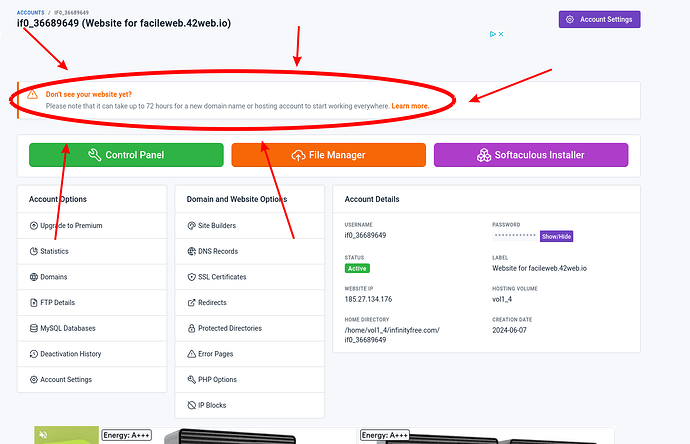Open the green Control Panel button
The image size is (690, 444).
(126, 155)
